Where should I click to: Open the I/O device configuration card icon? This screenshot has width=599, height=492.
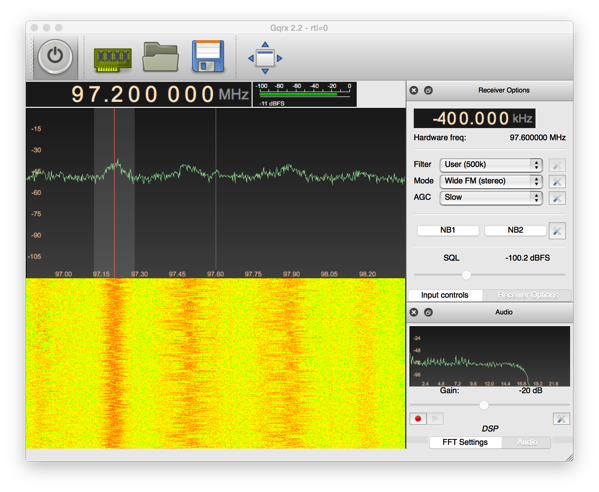[x=113, y=60]
